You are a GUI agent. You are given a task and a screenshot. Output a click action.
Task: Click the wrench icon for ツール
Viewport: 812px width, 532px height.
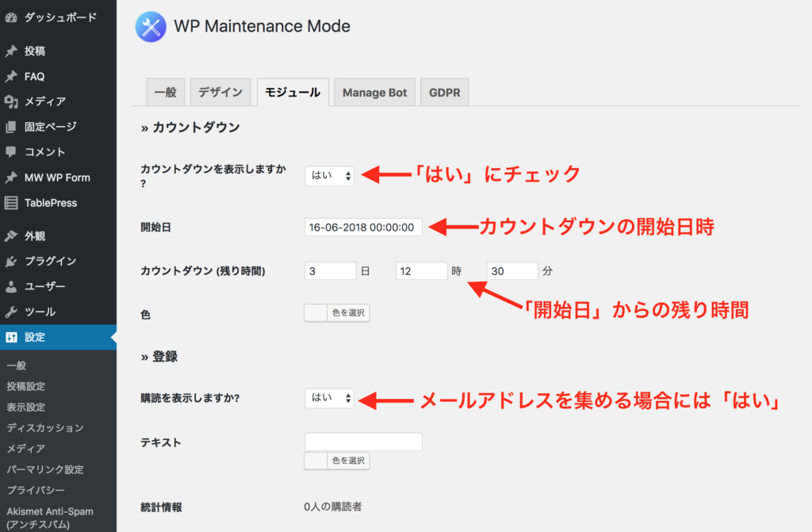tap(11, 312)
